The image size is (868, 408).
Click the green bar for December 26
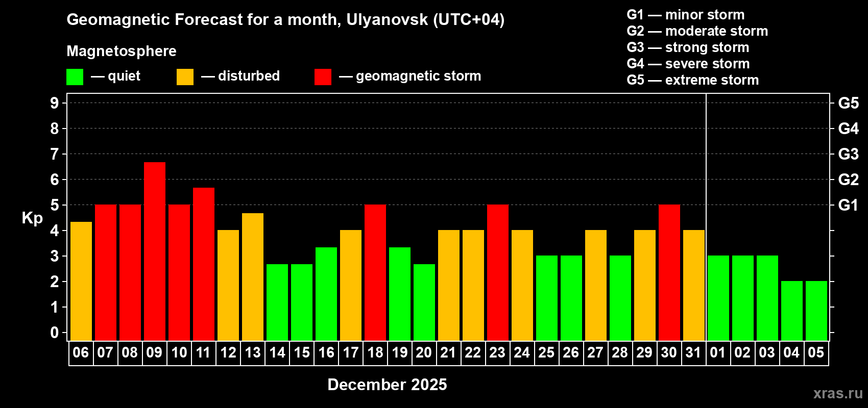tap(571, 298)
